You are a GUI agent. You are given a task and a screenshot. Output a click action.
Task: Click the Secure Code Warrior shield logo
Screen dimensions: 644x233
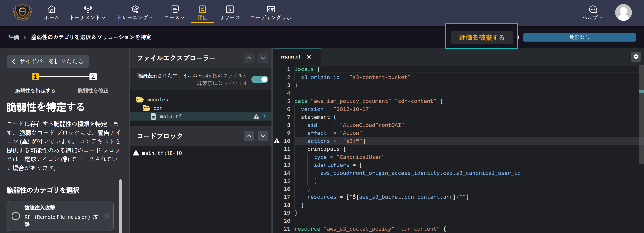(22, 12)
